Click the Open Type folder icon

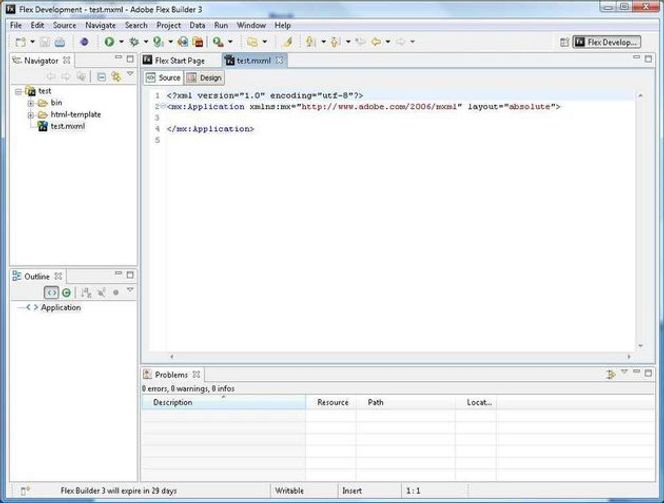click(252, 42)
